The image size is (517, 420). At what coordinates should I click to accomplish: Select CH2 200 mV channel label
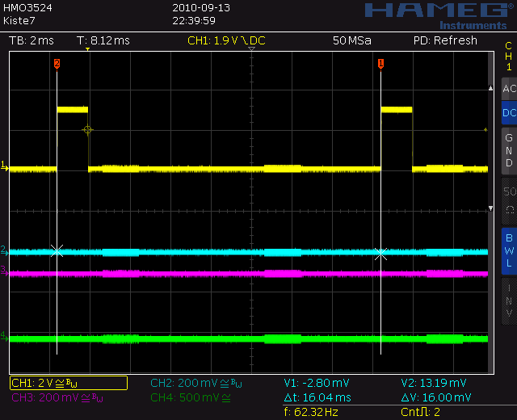tap(195, 383)
